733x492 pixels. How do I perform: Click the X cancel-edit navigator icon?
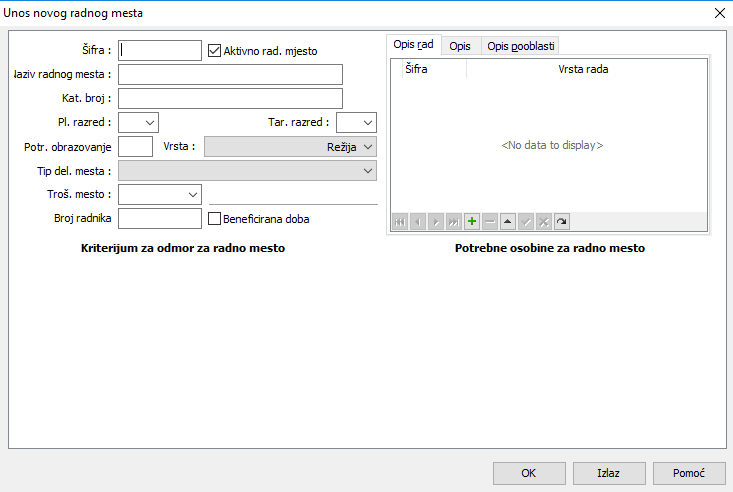click(544, 221)
